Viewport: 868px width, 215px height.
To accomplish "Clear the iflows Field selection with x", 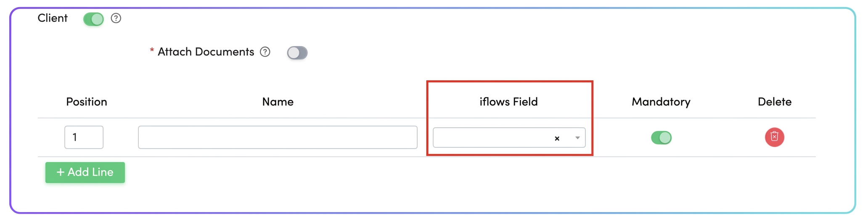I will 557,138.
